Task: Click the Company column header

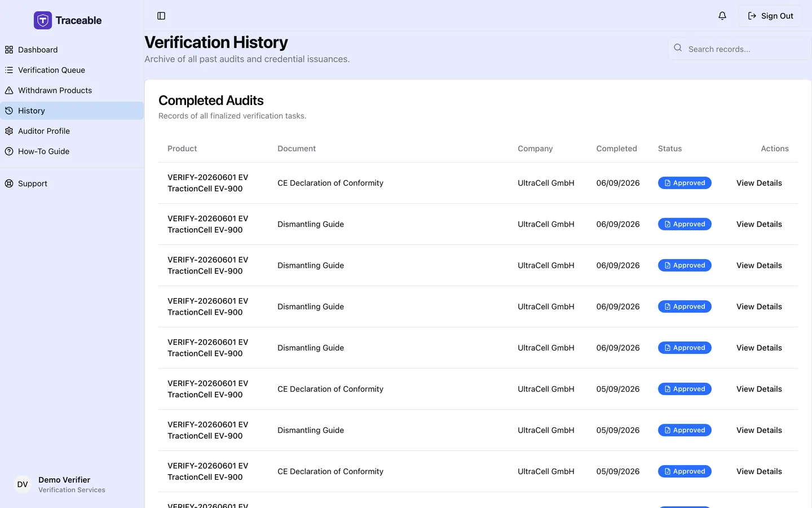Action: click(535, 148)
